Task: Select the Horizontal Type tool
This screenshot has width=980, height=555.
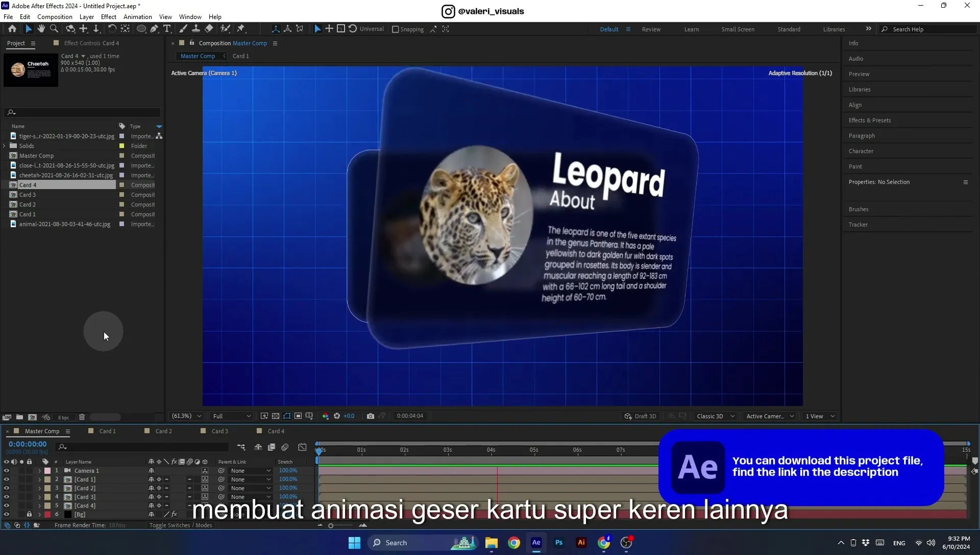Action: (x=167, y=29)
